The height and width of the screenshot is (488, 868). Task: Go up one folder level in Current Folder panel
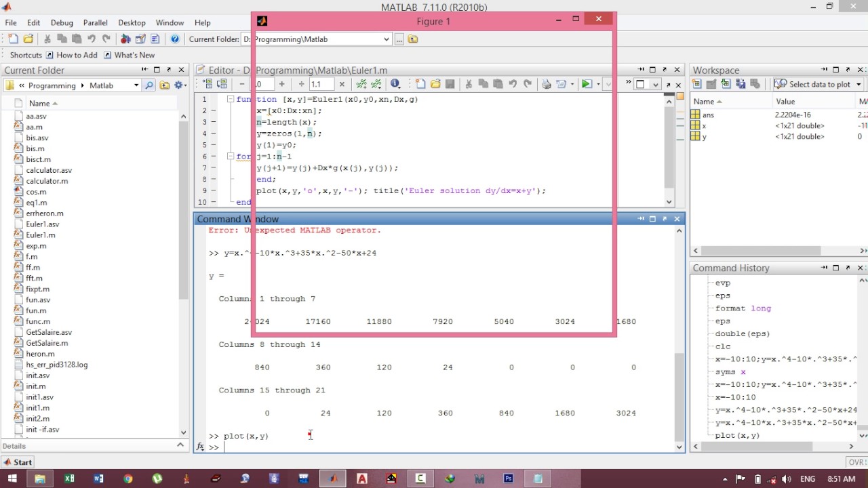(164, 85)
